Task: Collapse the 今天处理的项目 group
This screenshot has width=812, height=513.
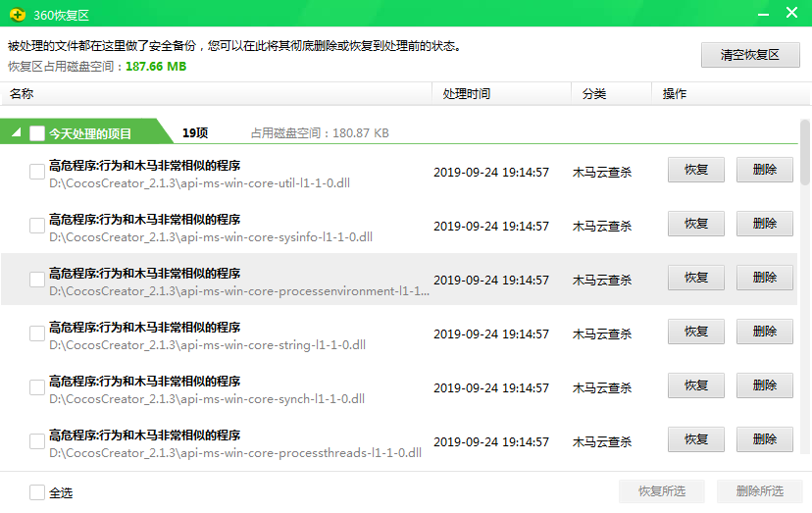Action: (x=17, y=132)
